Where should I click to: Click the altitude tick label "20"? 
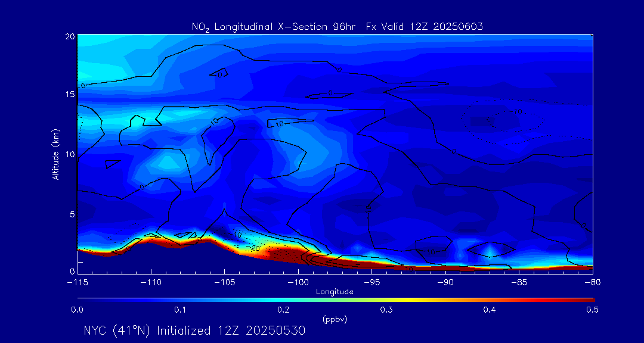[70, 36]
